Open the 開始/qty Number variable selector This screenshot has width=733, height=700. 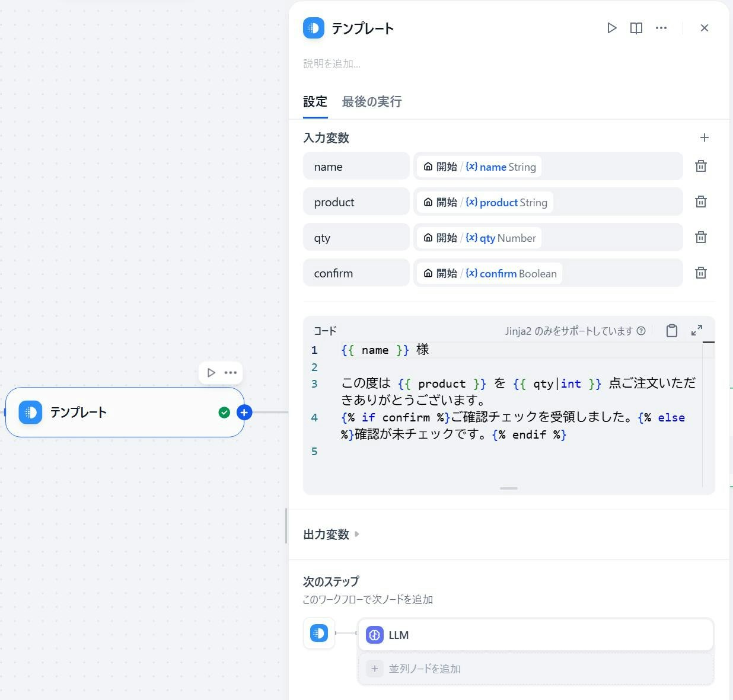click(548, 238)
